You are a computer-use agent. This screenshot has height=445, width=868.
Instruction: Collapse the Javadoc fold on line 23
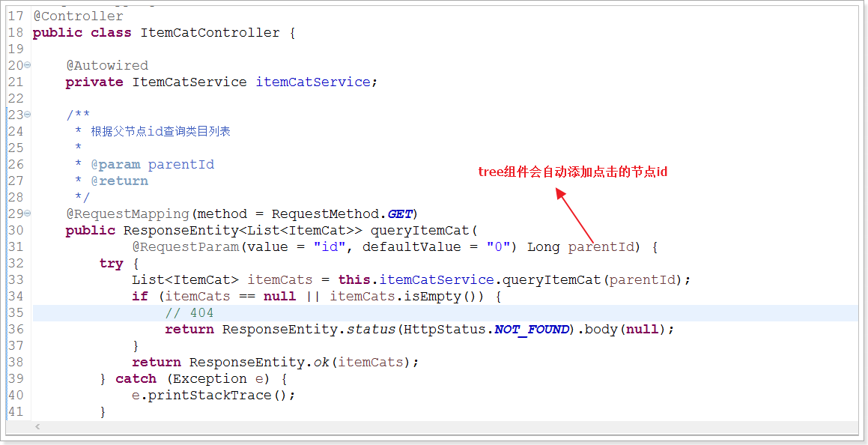pos(27,115)
